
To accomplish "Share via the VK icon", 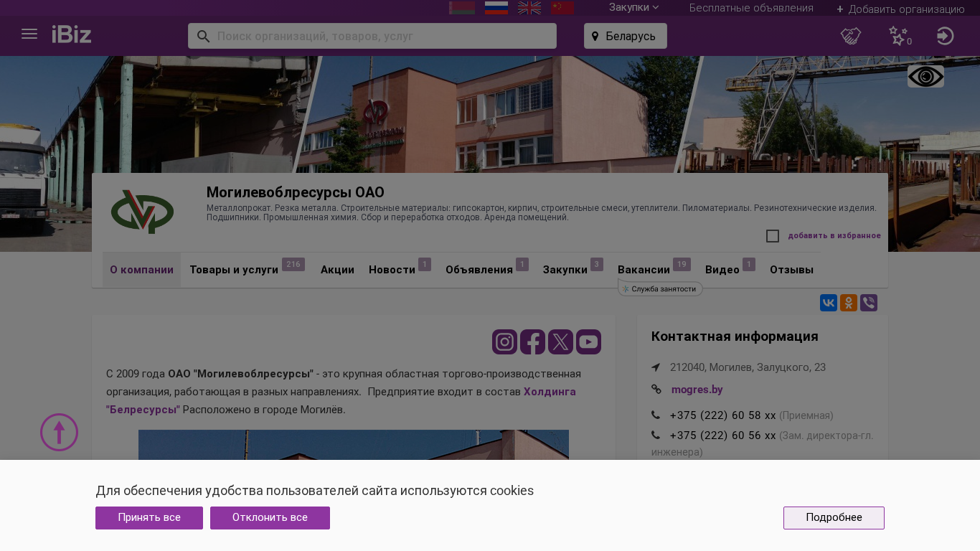I will [829, 303].
